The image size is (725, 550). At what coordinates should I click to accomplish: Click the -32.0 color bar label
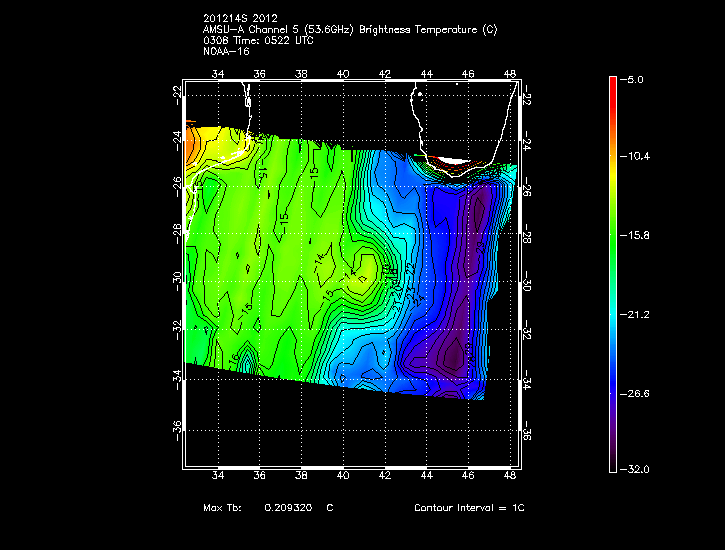tap(639, 469)
